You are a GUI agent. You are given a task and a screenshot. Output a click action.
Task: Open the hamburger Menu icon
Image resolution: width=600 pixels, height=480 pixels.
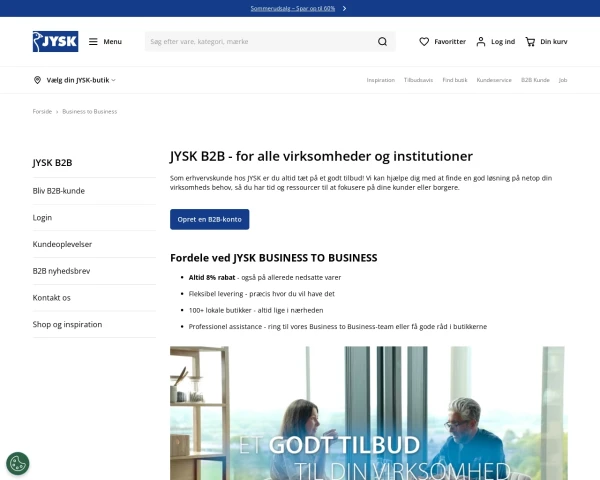[93, 41]
